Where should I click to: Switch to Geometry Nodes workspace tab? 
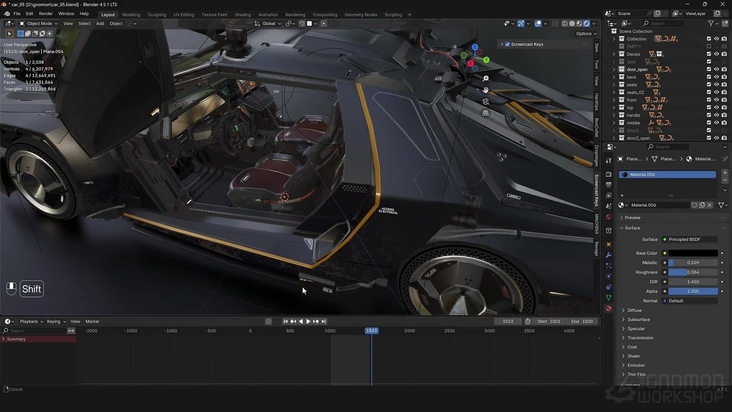tap(360, 14)
